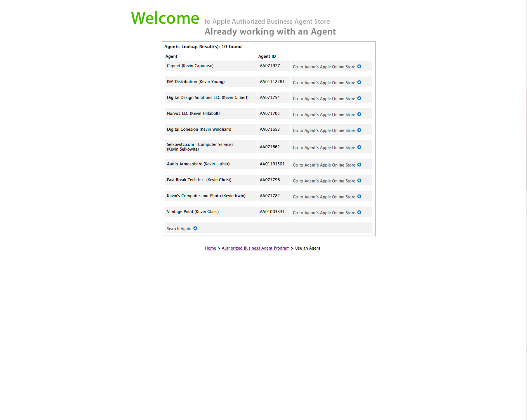Select Digital Cohesion (Kevin Windham) text
This screenshot has height=420, width=527.
pyautogui.click(x=199, y=129)
